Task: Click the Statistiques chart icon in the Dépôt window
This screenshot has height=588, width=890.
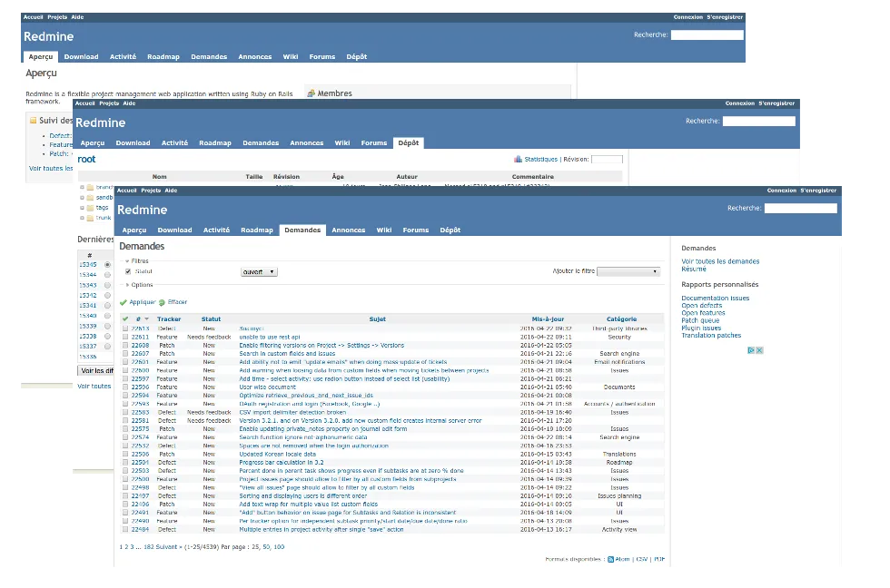Action: coord(518,160)
